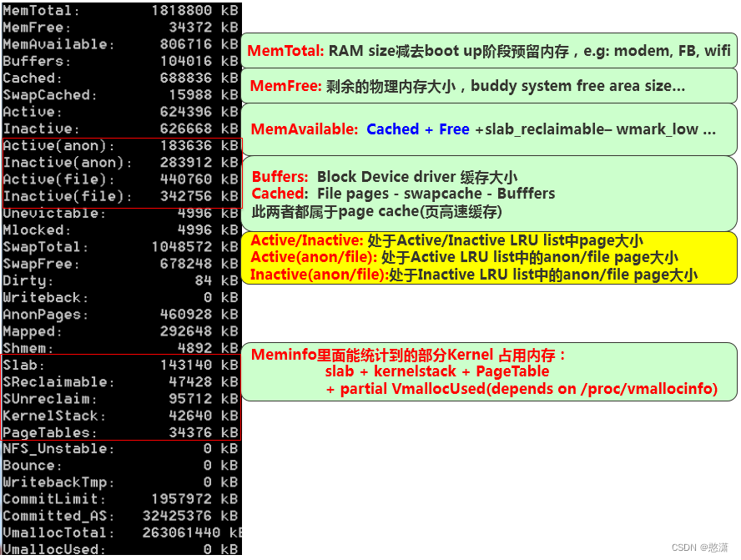This screenshot has height=560, width=741.
Task: Click the WritebackTmp 0 kB line
Action: (120, 482)
